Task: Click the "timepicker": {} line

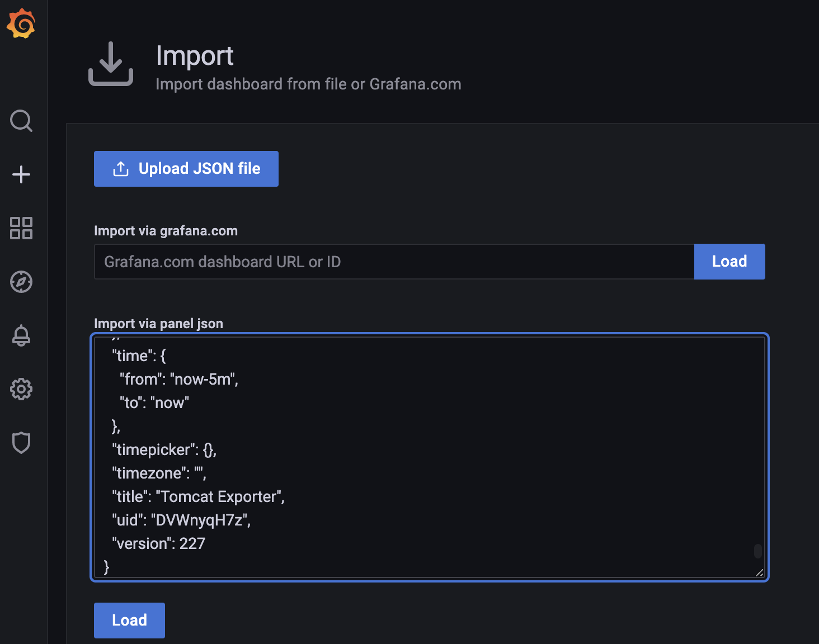Action: pos(164,449)
